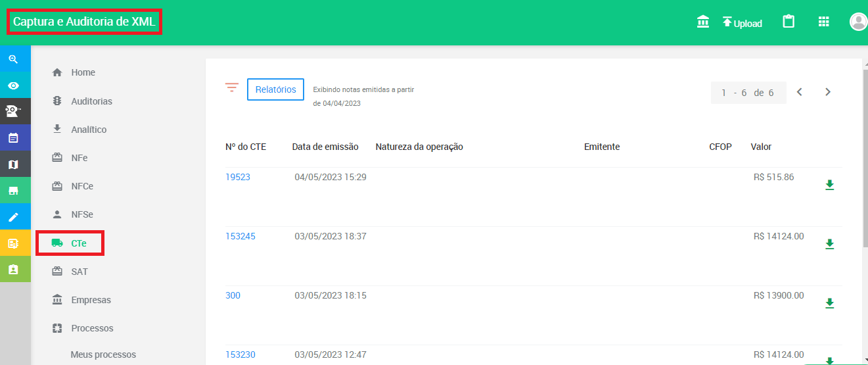The height and width of the screenshot is (365, 868).
Task: Click the Exibindo notas emitidas a partir text
Action: [363, 89]
